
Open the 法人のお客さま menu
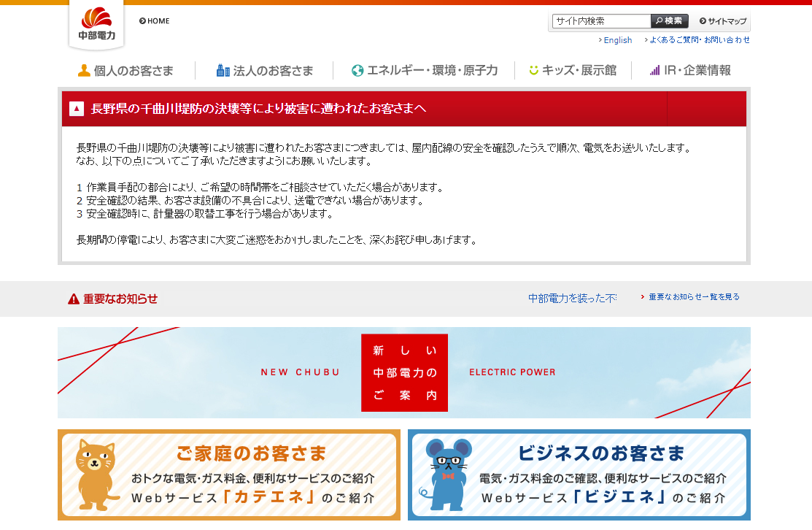265,71
